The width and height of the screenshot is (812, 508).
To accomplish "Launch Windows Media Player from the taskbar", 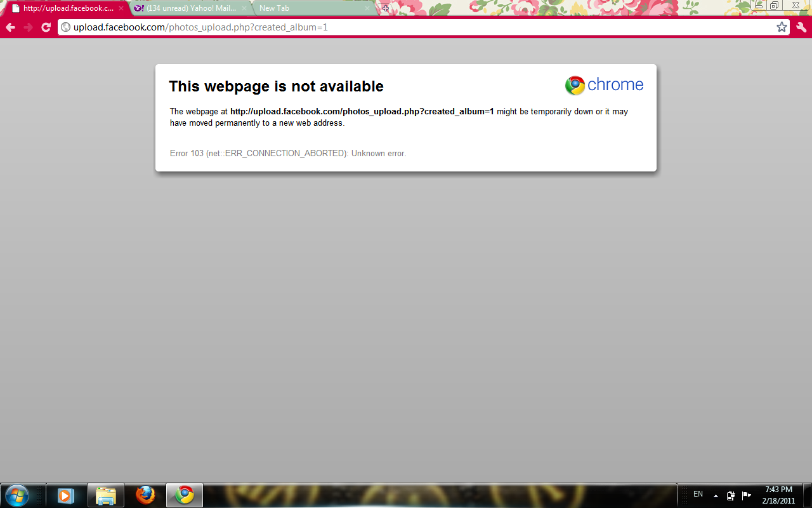I will pyautogui.click(x=65, y=495).
